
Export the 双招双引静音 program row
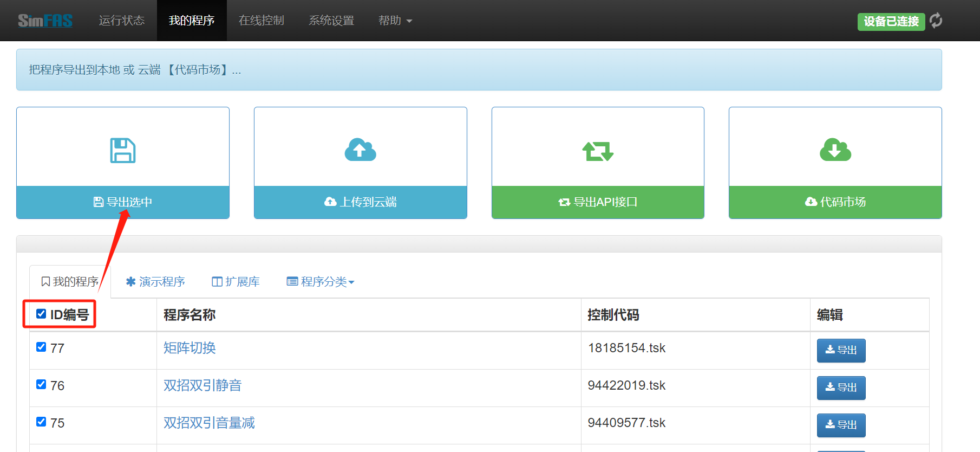(x=841, y=388)
